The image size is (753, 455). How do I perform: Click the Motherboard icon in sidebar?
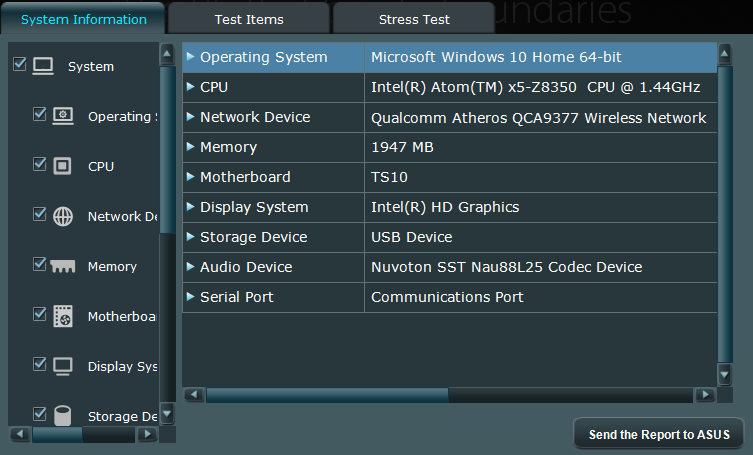pyautogui.click(x=63, y=316)
